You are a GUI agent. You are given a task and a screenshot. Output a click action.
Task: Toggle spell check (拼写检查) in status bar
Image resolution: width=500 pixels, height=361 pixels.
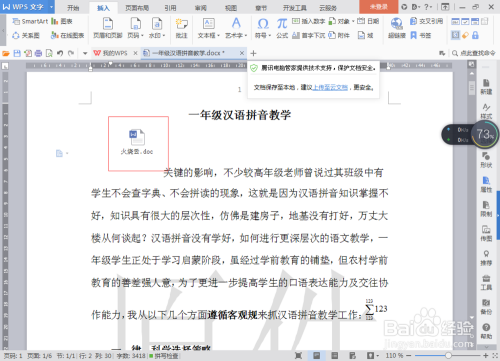tap(164, 356)
